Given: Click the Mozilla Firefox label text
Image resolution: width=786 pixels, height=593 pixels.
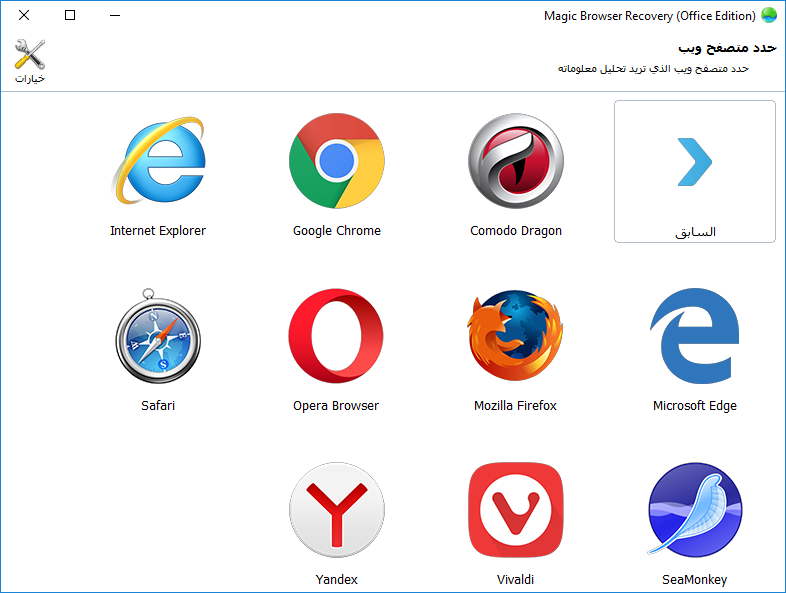Looking at the screenshot, I should (x=515, y=406).
